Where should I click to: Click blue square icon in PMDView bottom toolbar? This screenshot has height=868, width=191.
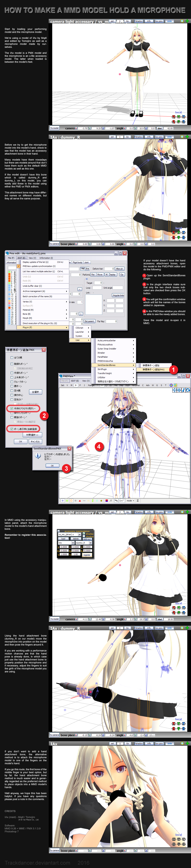(x=107, y=501)
